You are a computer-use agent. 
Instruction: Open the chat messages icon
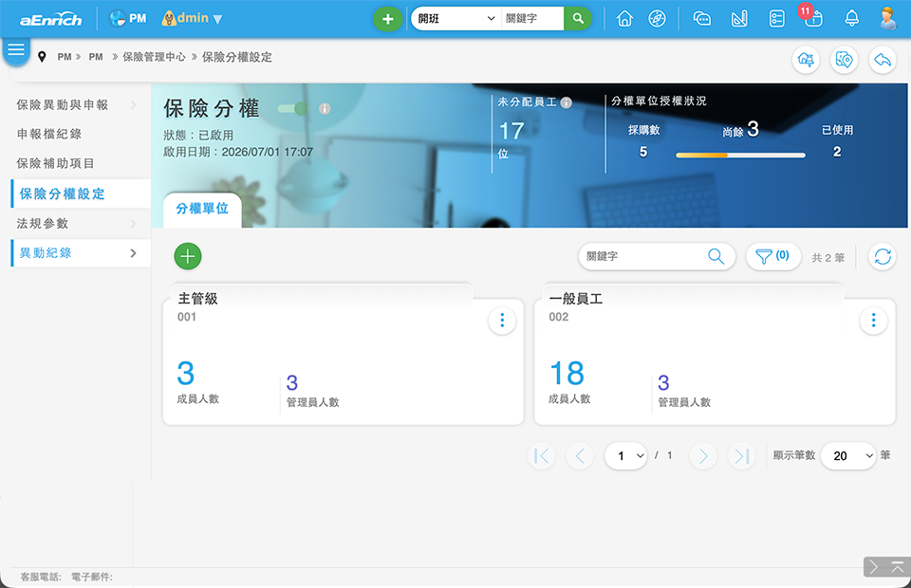click(x=702, y=19)
